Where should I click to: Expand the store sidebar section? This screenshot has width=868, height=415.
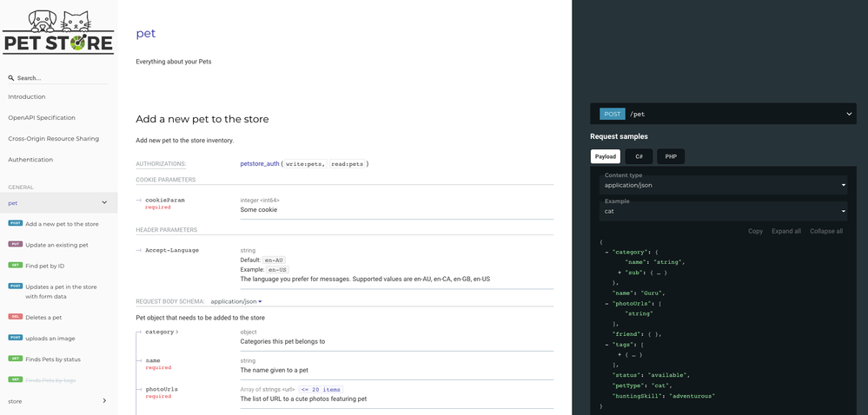104,401
